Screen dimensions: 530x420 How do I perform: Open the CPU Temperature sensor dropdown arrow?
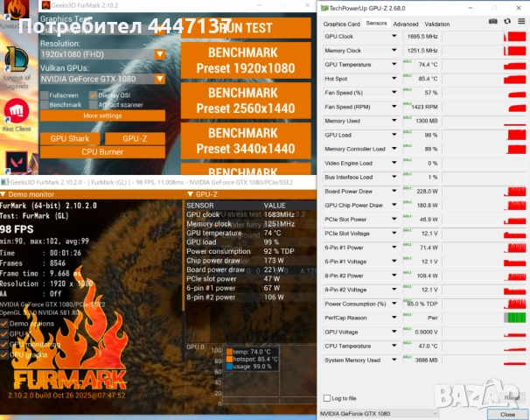(x=394, y=346)
